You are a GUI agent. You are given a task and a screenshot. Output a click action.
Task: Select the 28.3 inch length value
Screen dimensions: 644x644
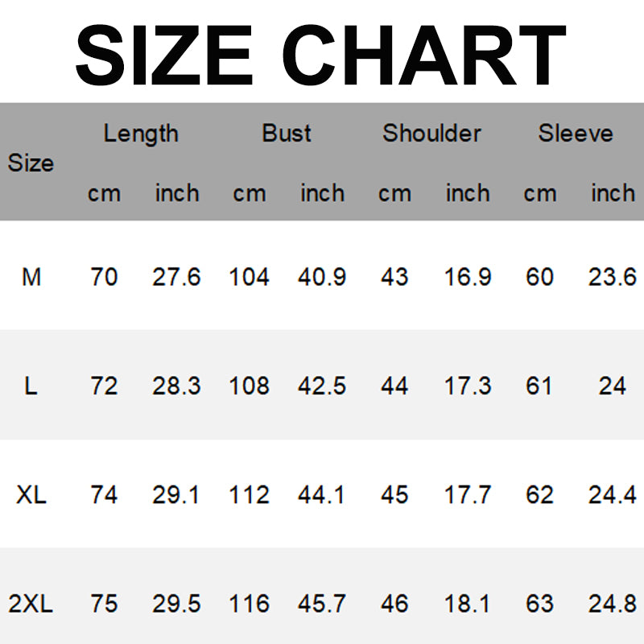tap(176, 386)
